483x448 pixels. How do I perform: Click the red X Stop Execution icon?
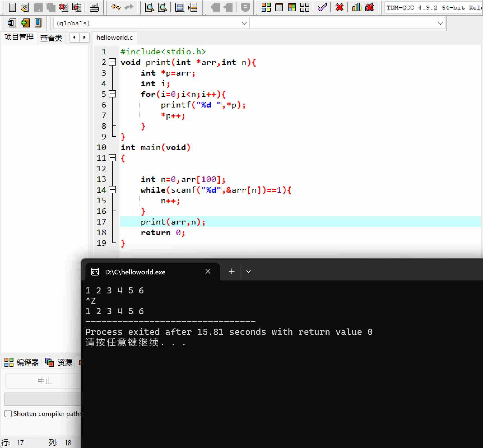(x=340, y=7)
